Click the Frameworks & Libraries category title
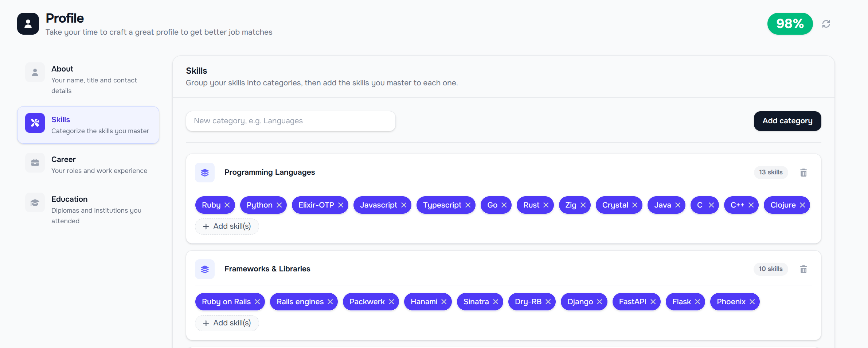868x348 pixels. [267, 269]
